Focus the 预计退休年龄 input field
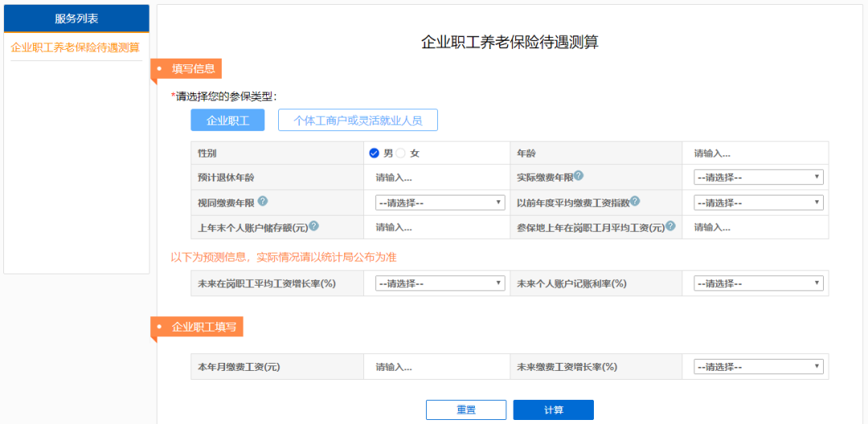Screen dimensions: 868x424 (x=437, y=178)
